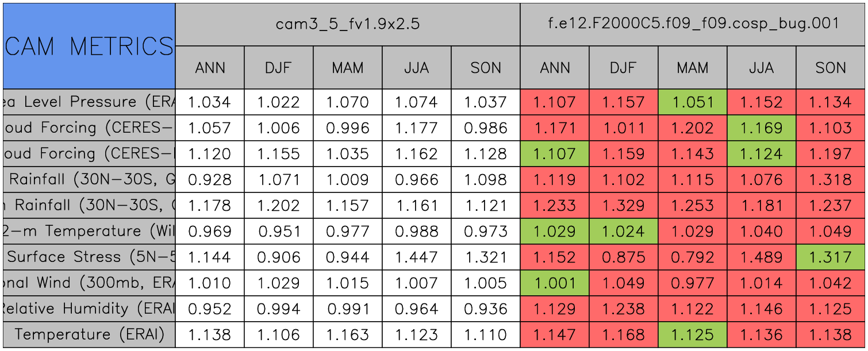
Task: Select the Temperature (ERAI) row label
Action: coord(89,334)
